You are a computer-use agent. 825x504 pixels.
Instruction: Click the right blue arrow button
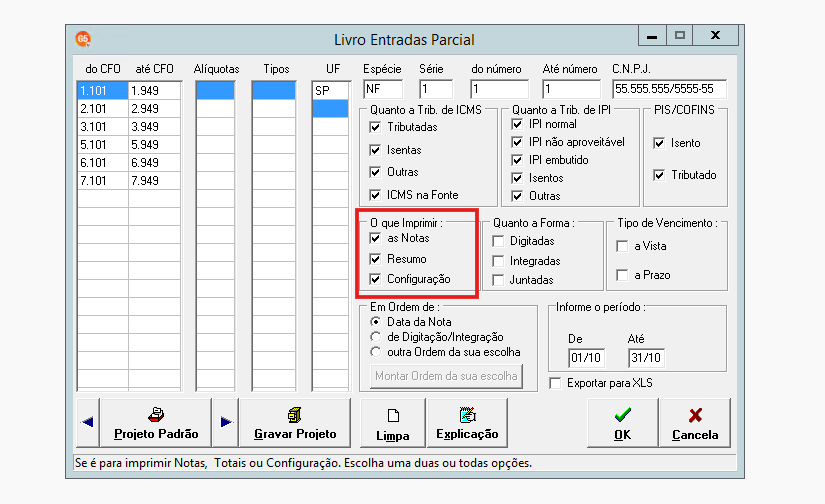pyautogui.click(x=226, y=422)
